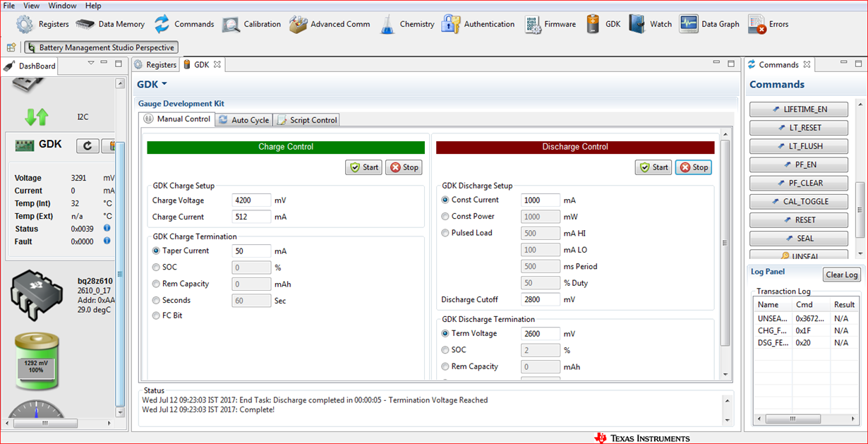This screenshot has width=868, height=444.
Task: Select Term Voltage discharge termination
Action: coord(445,333)
